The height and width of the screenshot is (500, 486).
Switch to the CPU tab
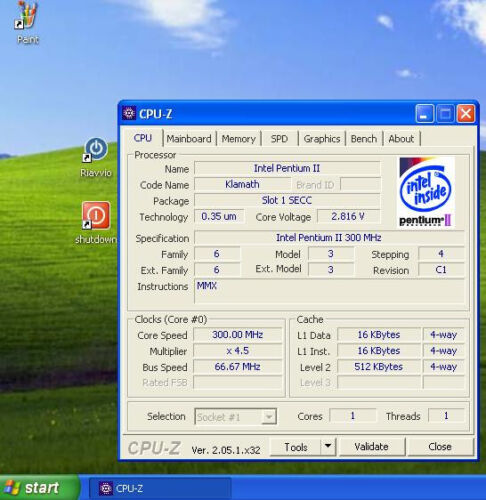(x=143, y=138)
